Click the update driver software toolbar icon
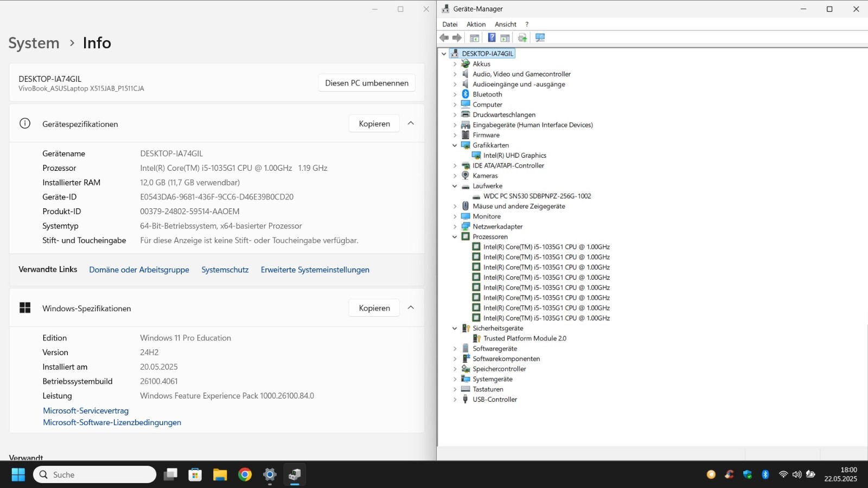This screenshot has height=488, width=868. click(x=522, y=37)
